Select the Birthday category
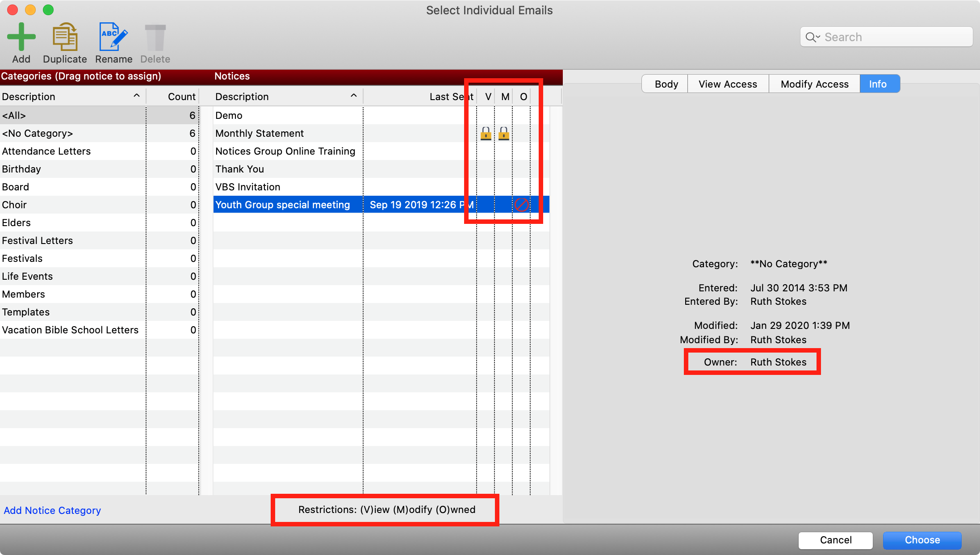This screenshot has width=980, height=555. [x=21, y=169]
